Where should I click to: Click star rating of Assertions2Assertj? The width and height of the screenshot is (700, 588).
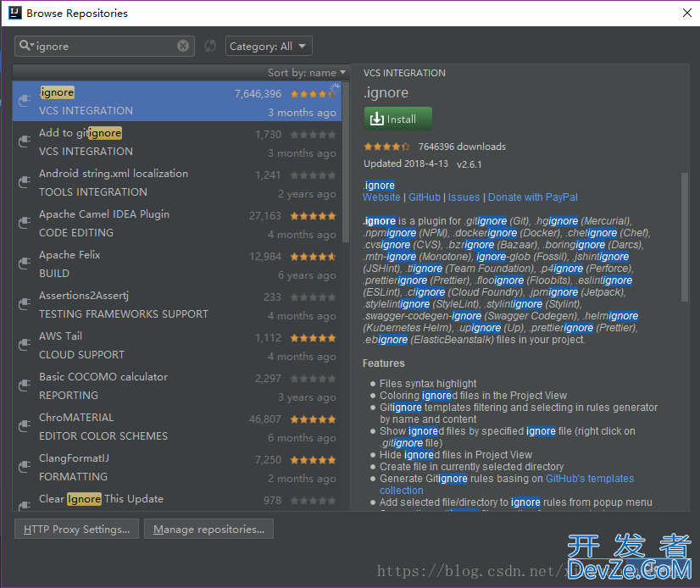point(313,297)
